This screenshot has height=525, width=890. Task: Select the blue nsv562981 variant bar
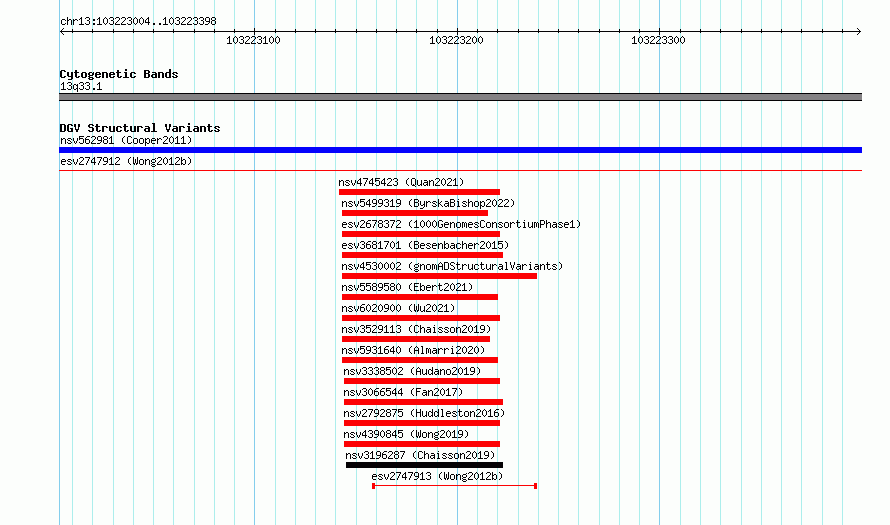pos(460,150)
